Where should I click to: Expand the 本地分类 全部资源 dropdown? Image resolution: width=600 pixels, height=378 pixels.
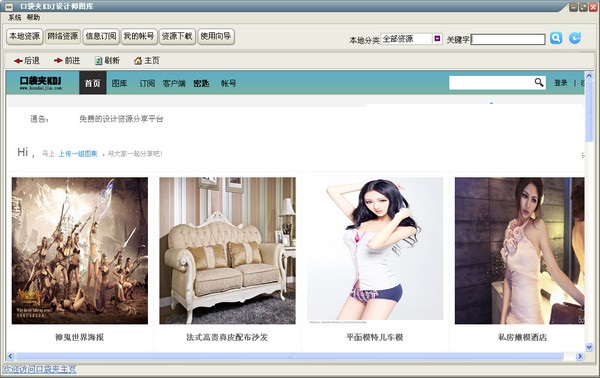[x=437, y=39]
